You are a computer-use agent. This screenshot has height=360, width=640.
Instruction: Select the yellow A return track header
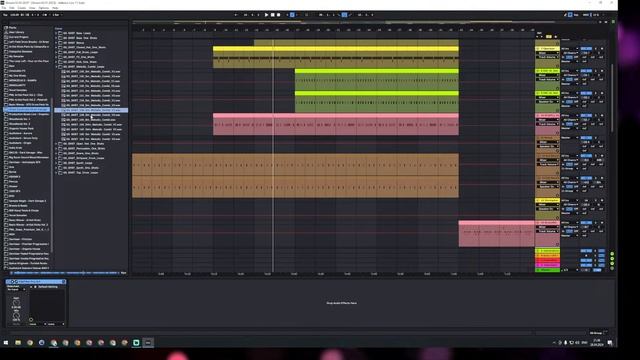tap(547, 251)
